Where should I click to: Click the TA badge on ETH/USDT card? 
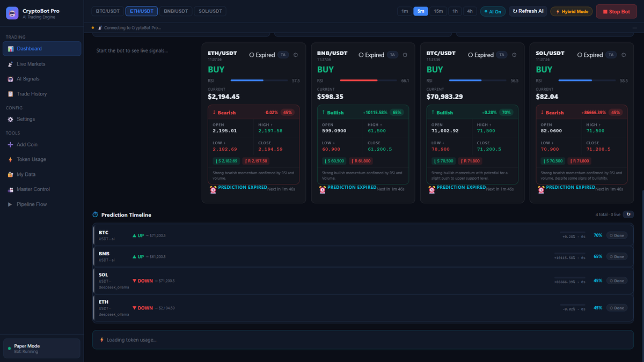(x=283, y=55)
